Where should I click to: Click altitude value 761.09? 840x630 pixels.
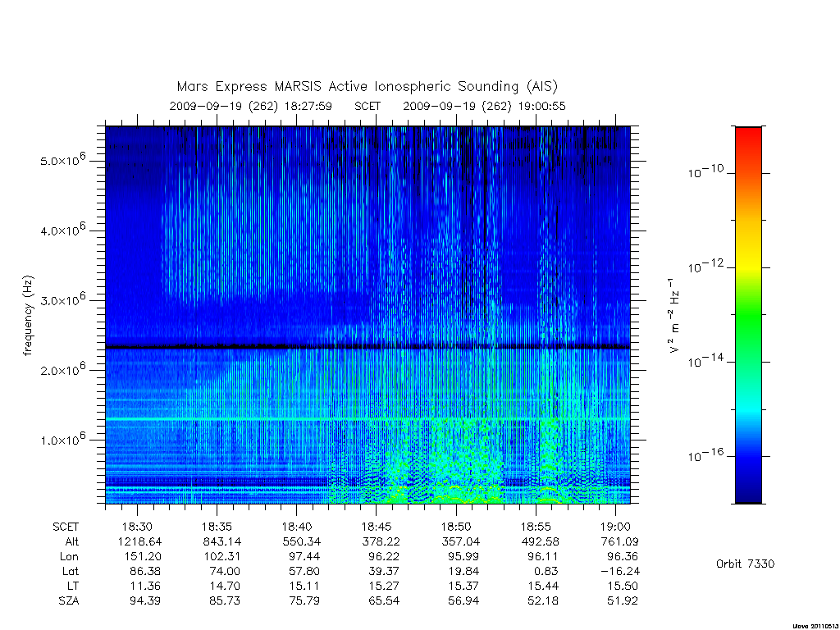coord(620,541)
